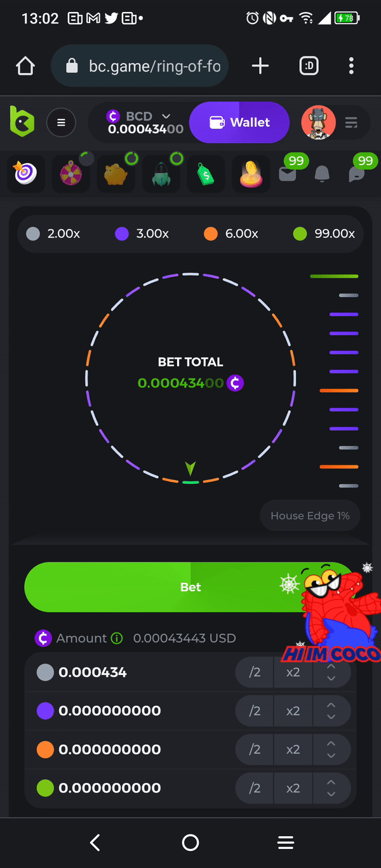Open the gold coin deposit bonus icon

pos(251,174)
